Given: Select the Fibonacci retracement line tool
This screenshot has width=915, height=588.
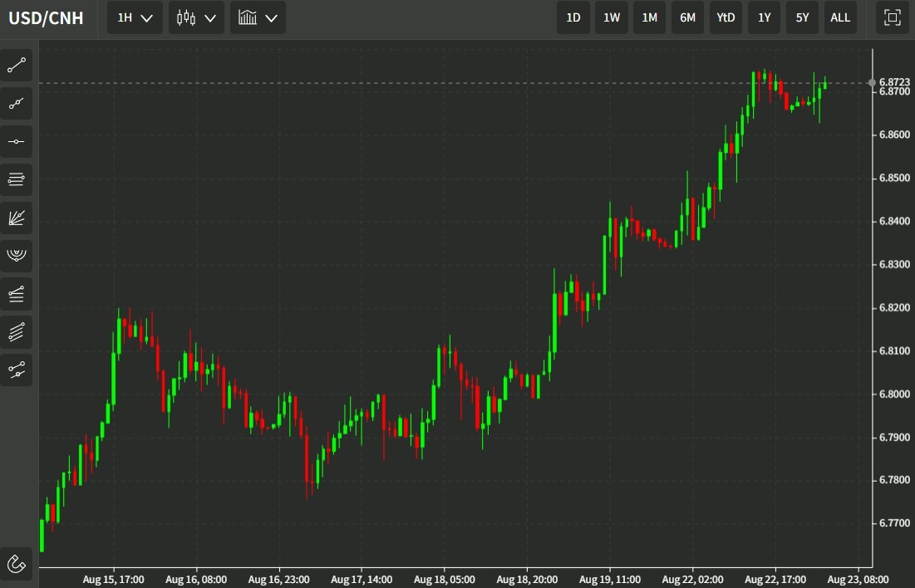Looking at the screenshot, I should pyautogui.click(x=17, y=293).
